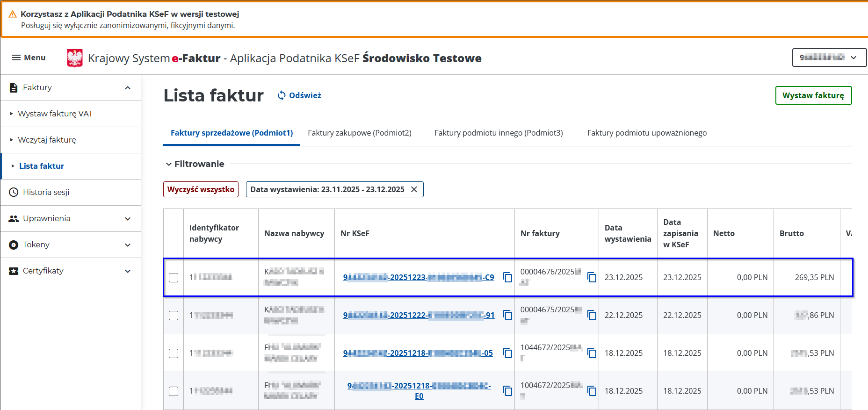Expand the Tokeny sidebar section
The image size is (868, 410).
(x=128, y=245)
